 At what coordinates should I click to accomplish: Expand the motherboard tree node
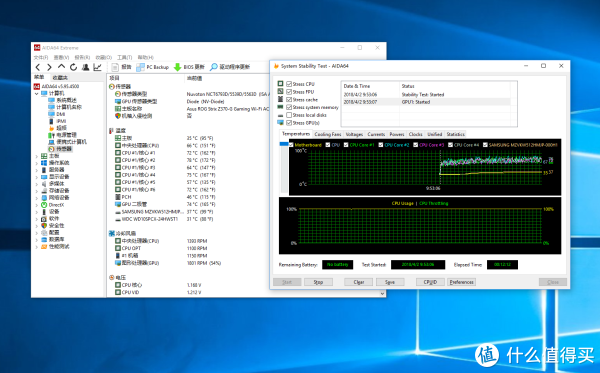[x=37, y=156]
